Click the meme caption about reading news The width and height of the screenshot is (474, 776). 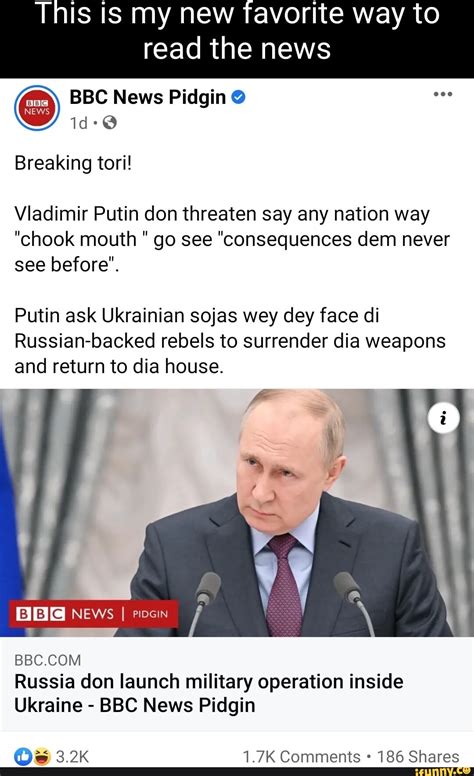click(x=237, y=31)
